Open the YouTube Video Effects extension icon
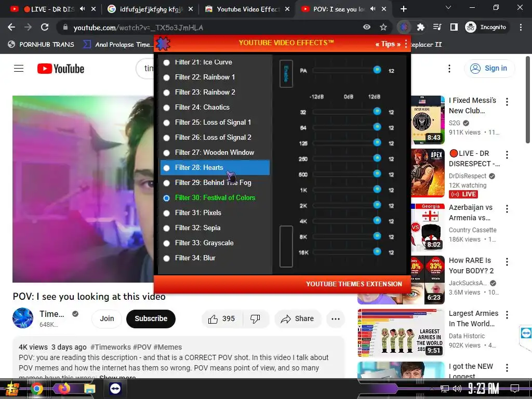The height and width of the screenshot is (399, 532). click(x=404, y=27)
